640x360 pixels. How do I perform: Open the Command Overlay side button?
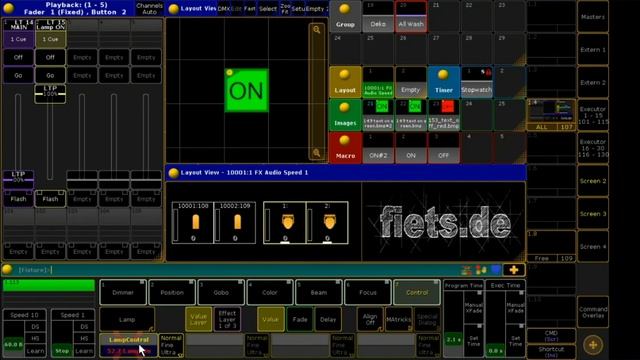point(593,312)
